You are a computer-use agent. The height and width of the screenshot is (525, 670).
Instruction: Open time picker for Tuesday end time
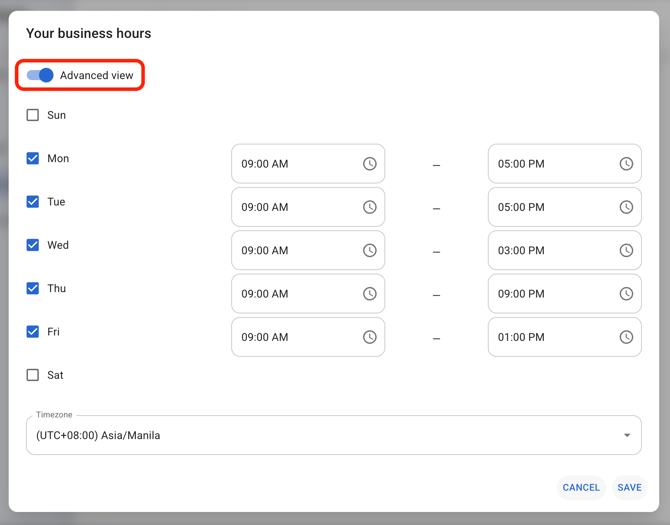coord(626,207)
